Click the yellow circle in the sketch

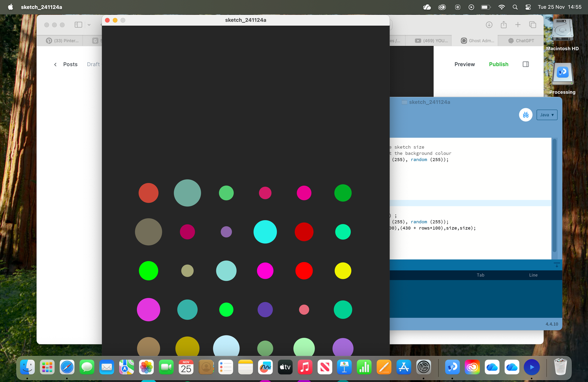[x=343, y=271]
